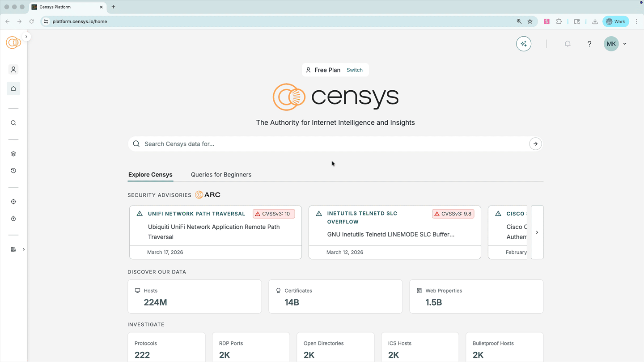Open notifications bell
The width and height of the screenshot is (644, 362).
[568, 44]
